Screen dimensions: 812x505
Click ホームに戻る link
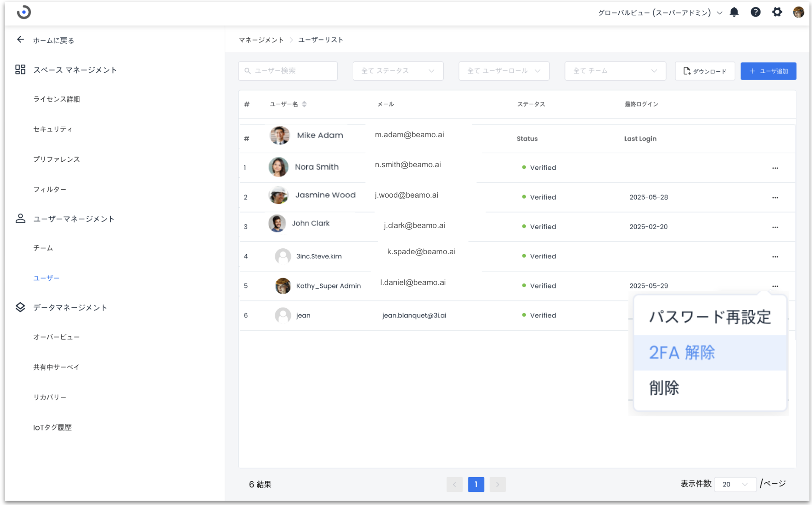click(54, 40)
